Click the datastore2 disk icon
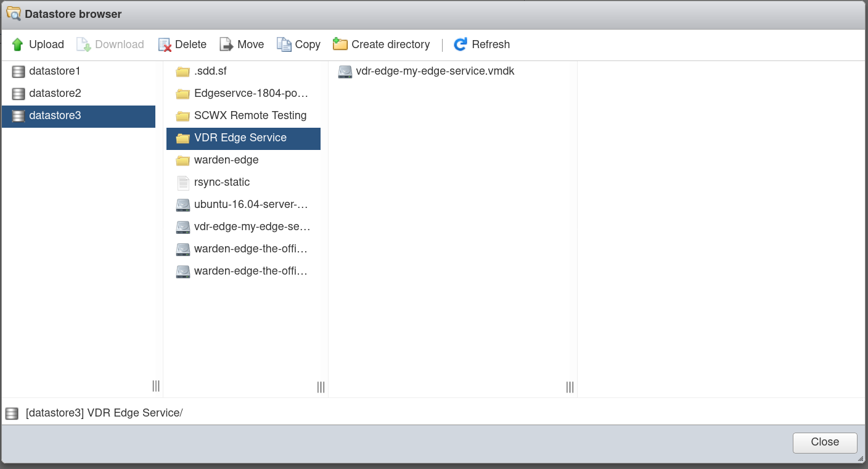868x469 pixels. click(x=18, y=94)
